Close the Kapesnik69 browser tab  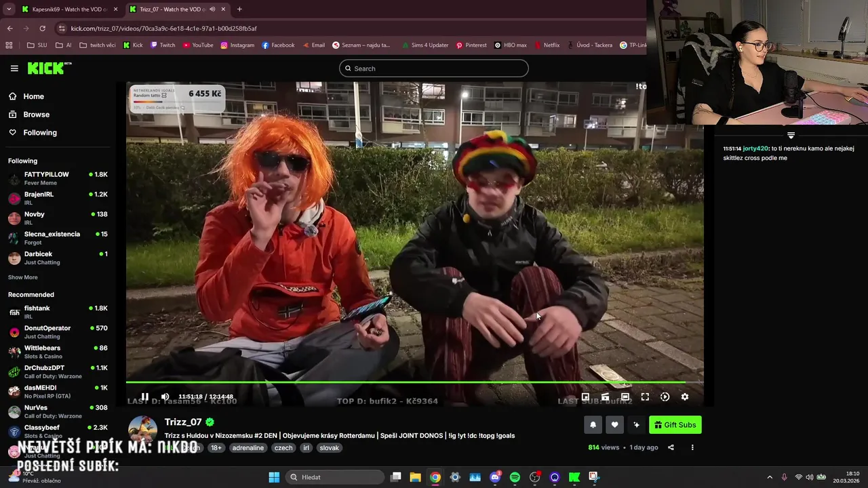115,9
